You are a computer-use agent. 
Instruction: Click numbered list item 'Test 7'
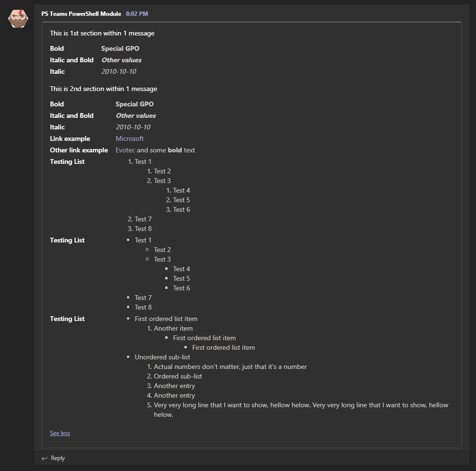pyautogui.click(x=143, y=219)
